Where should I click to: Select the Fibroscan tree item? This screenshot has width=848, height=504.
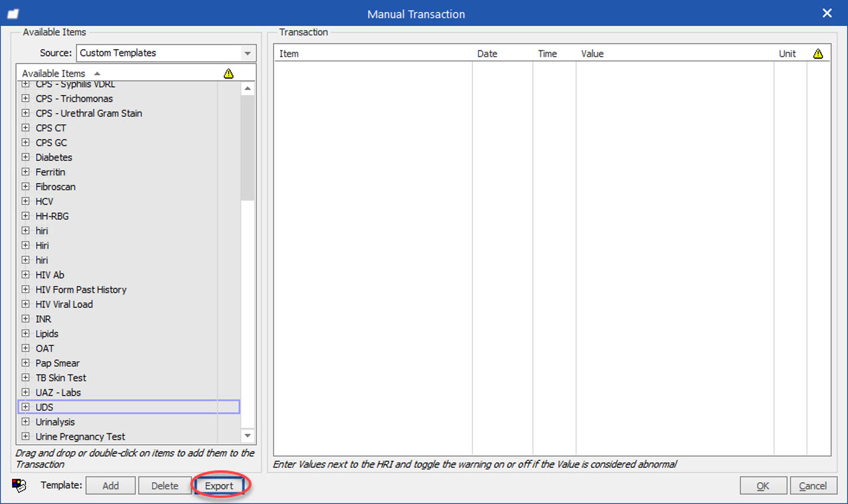(x=55, y=186)
